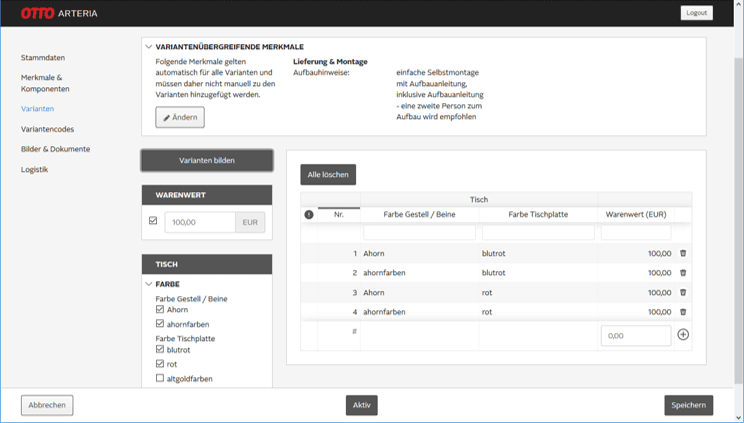Click the TISCH panel header
Image resolution: width=744 pixels, height=423 pixels.
pyautogui.click(x=207, y=264)
